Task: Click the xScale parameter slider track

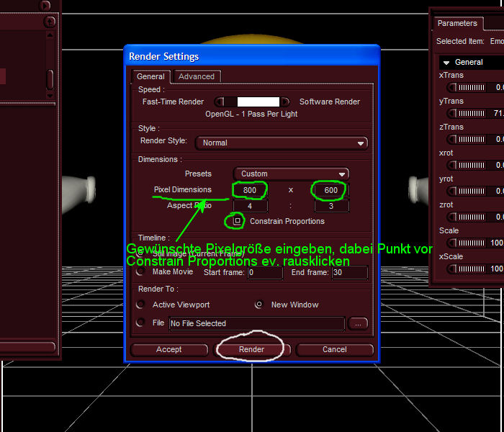Action: 471,269
